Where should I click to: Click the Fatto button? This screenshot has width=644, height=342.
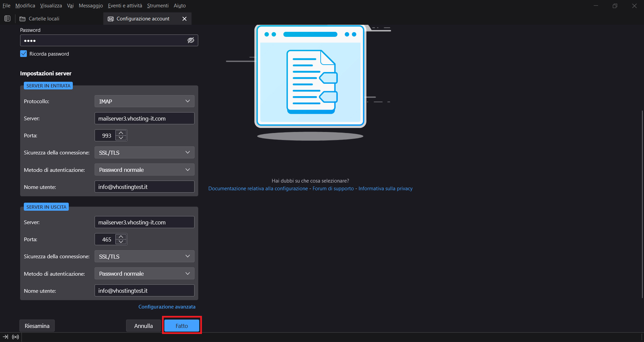[x=182, y=326]
